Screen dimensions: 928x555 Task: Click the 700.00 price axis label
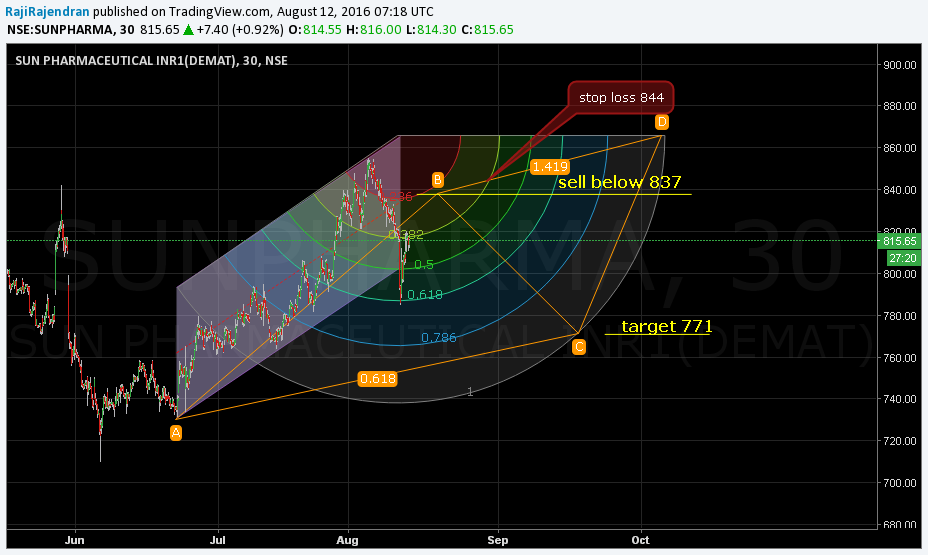tap(900, 483)
